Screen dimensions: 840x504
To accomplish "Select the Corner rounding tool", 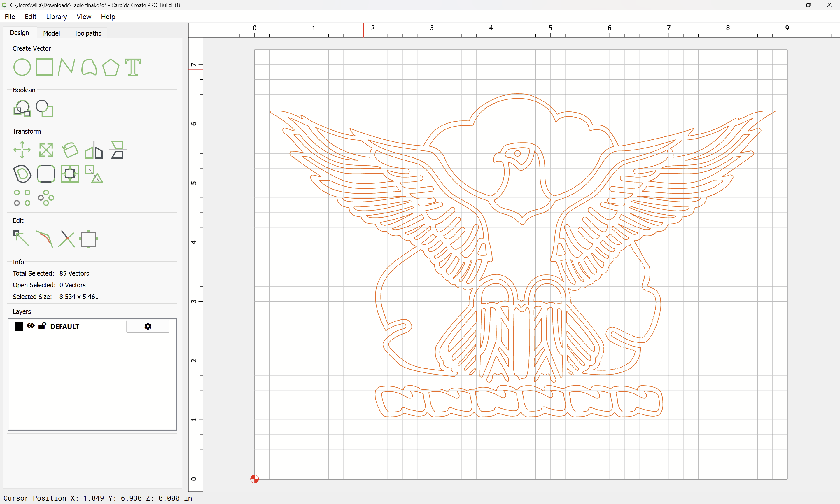I will (x=46, y=174).
